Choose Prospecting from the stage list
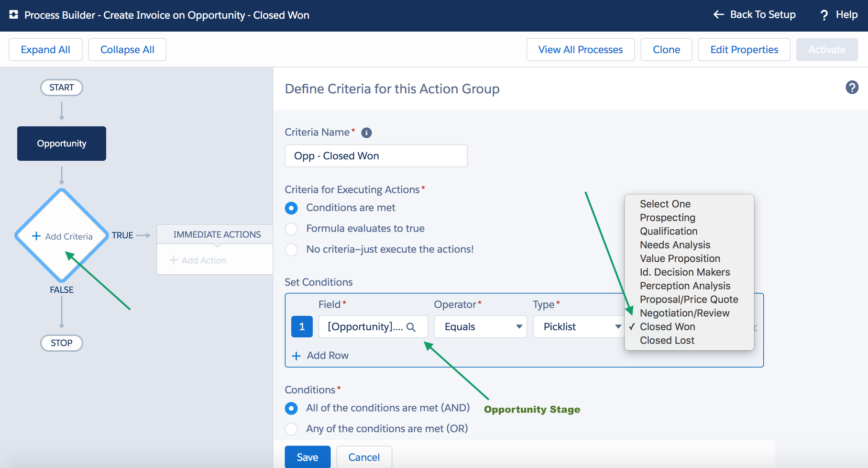868x468 pixels. [x=689, y=218]
